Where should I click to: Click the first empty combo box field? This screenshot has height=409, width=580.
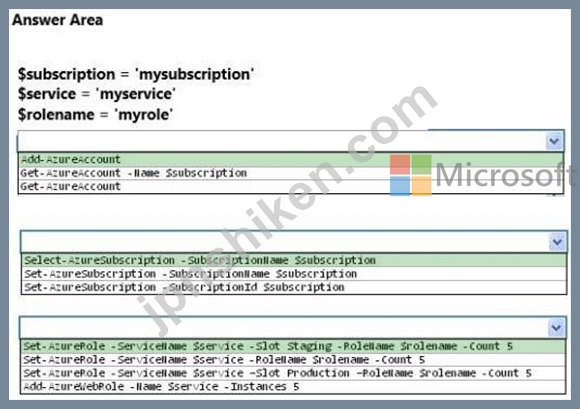pyautogui.click(x=282, y=141)
